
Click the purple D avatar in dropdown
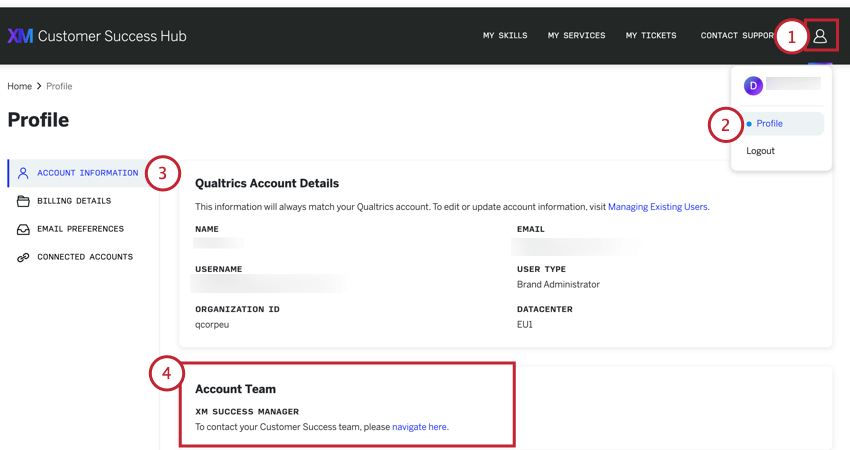[x=753, y=86]
